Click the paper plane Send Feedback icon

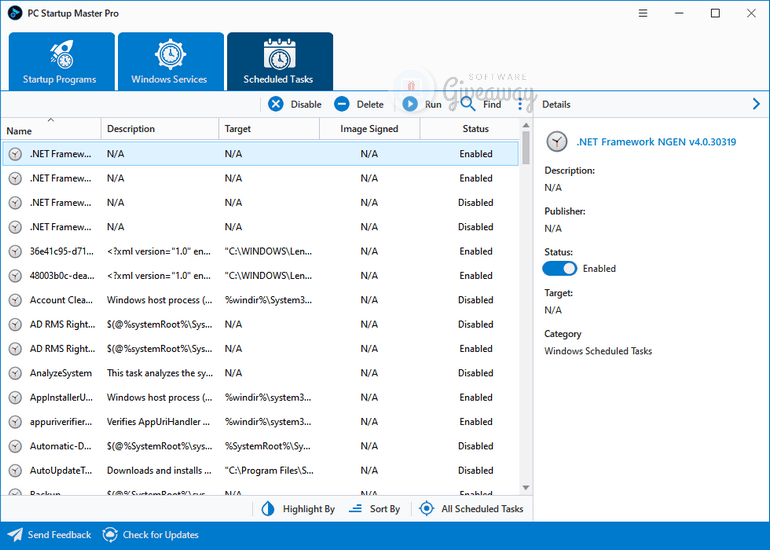click(15, 535)
